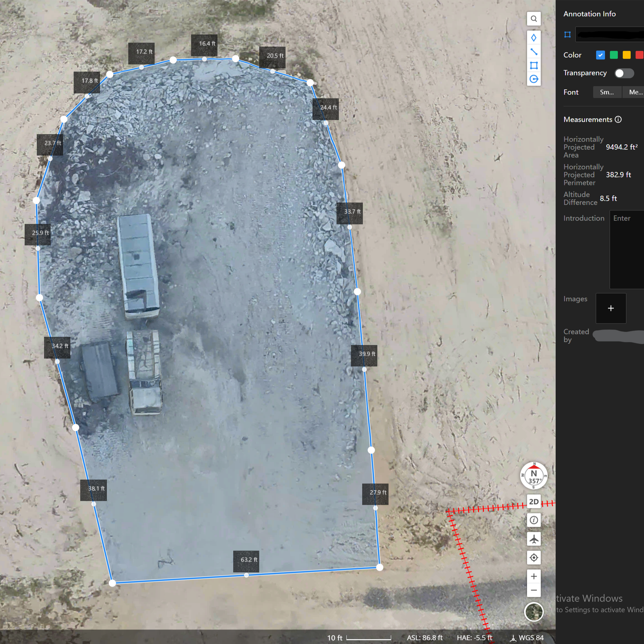Screen dimensions: 644x644
Task: Reset map orientation with the compass
Action: pyautogui.click(x=534, y=476)
